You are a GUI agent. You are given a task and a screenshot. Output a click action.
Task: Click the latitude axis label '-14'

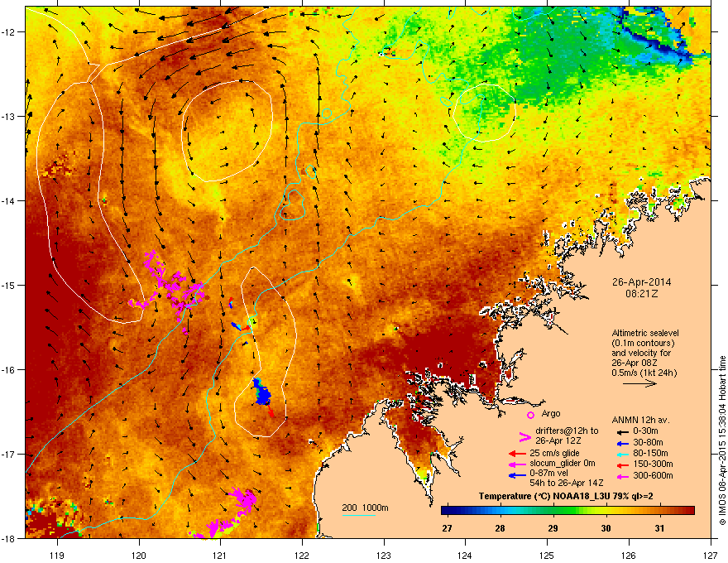tap(9, 200)
